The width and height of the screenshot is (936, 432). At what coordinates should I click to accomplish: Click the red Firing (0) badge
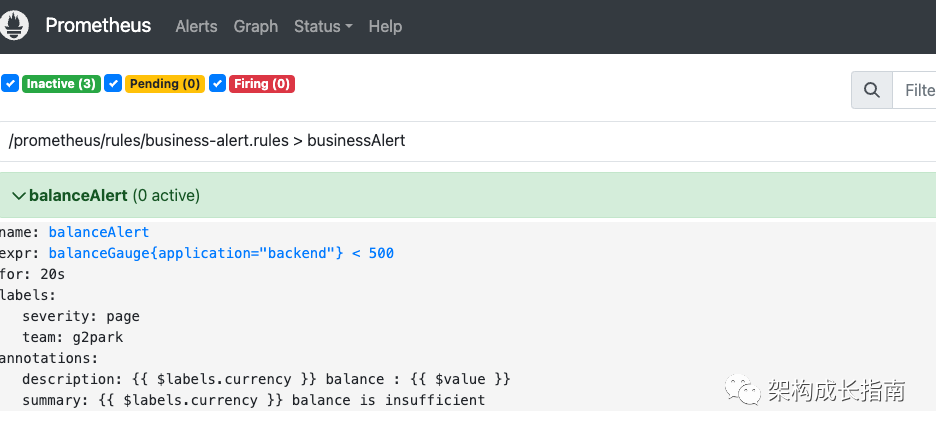click(x=262, y=84)
